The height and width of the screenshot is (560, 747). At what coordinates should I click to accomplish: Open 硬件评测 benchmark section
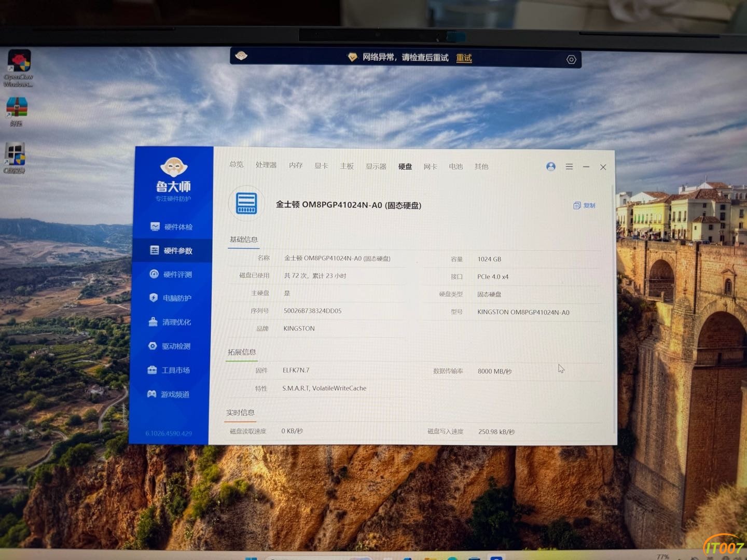click(171, 274)
